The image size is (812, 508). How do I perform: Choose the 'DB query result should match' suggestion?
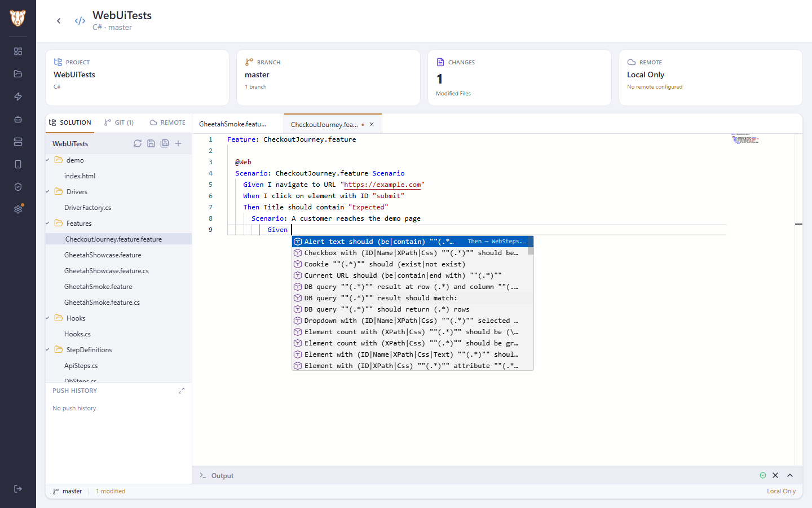[x=410, y=298]
